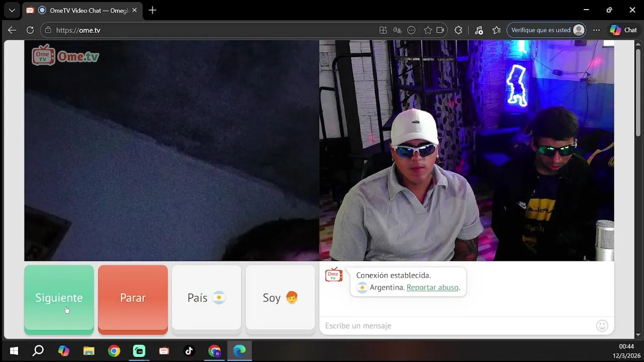Reload the ome.tv page
The width and height of the screenshot is (644, 362).
(x=30, y=30)
